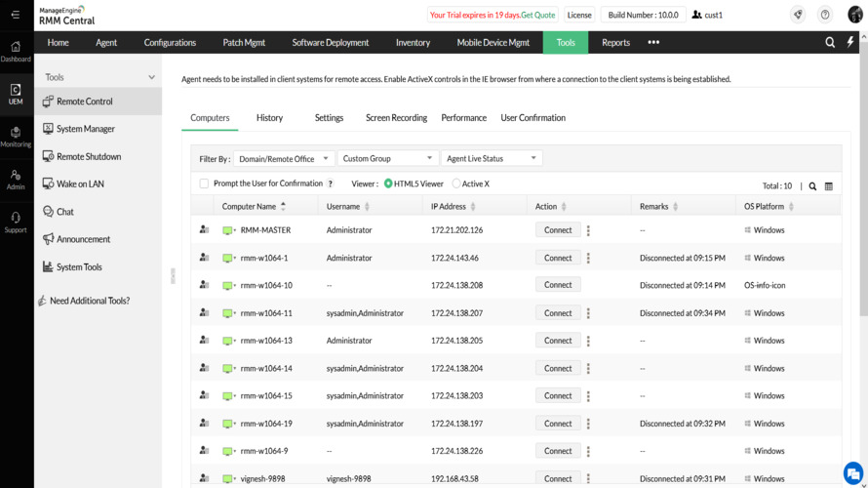
Task: Open the live chat bubble icon
Action: 852,472
